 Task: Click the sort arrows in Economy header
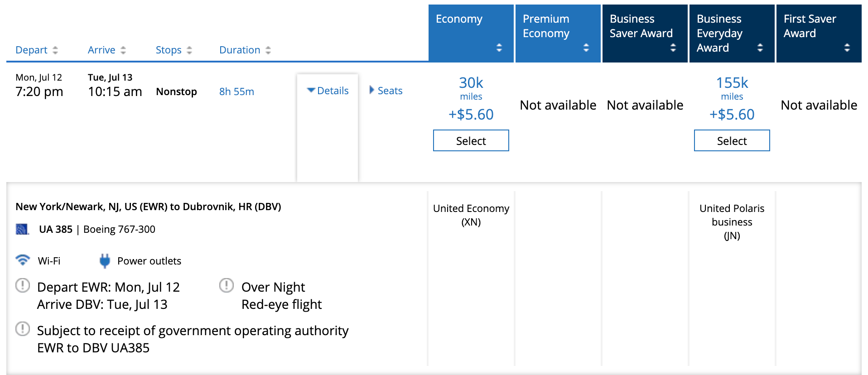499,48
